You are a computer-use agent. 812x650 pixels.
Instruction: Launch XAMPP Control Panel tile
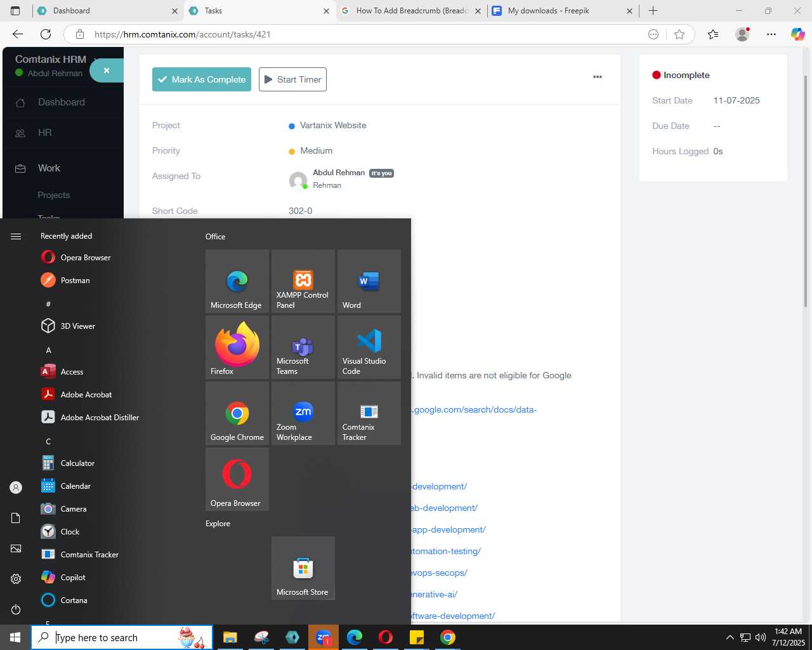click(303, 281)
